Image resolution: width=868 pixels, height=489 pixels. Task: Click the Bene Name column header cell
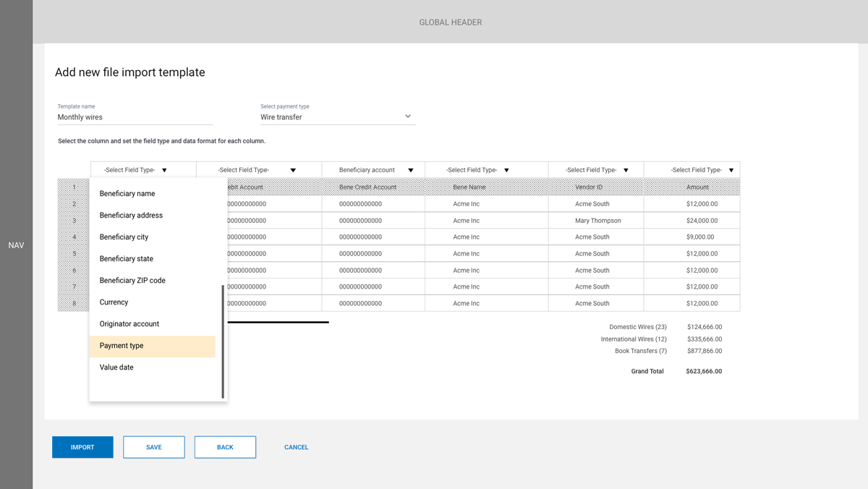[486, 187]
